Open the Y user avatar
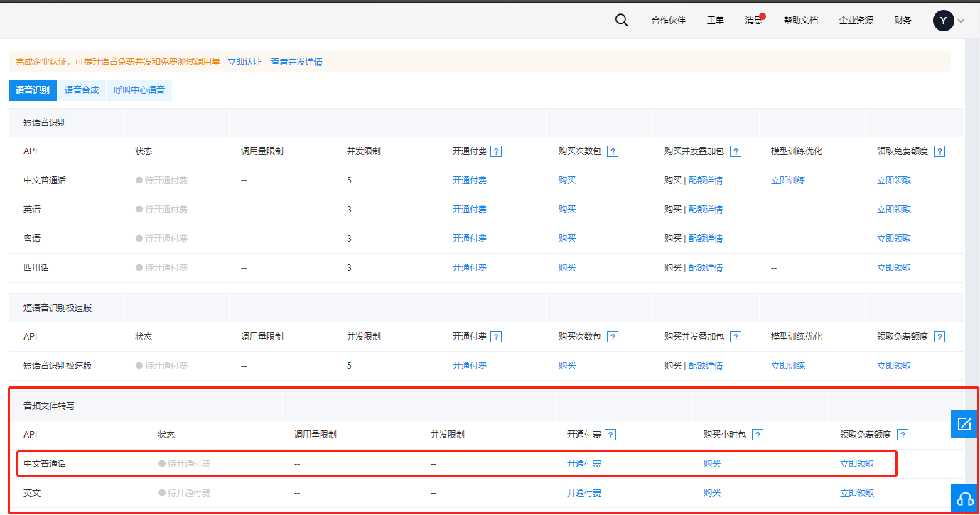 pos(943,21)
